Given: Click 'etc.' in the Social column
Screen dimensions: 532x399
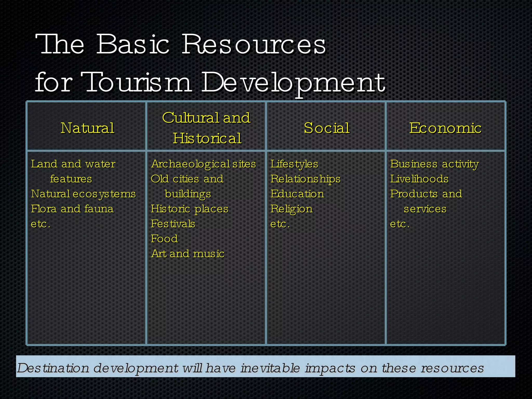Looking at the screenshot, I should tap(280, 224).
